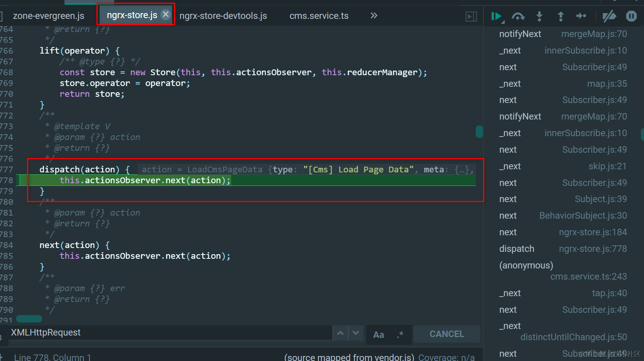Click the 'return store;' line

92,94
